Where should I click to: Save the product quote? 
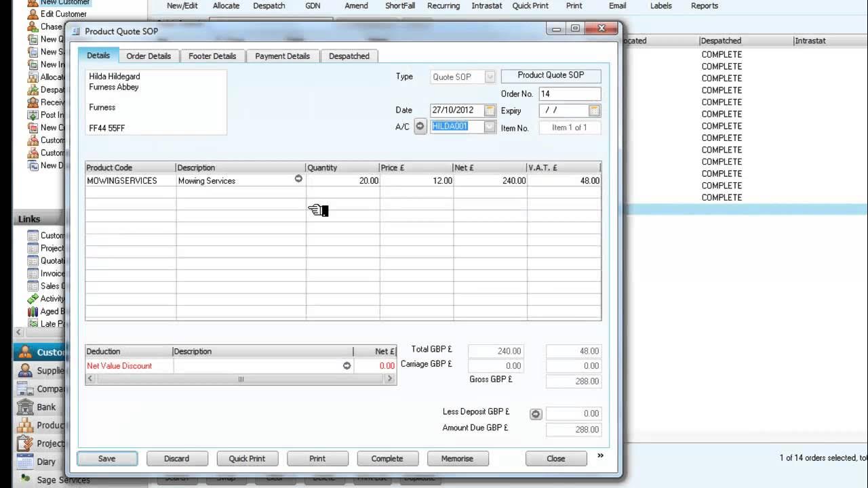pos(107,459)
